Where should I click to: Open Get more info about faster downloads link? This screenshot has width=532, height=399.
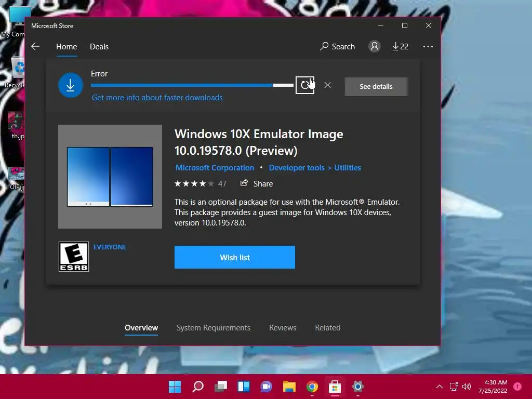[x=157, y=98]
